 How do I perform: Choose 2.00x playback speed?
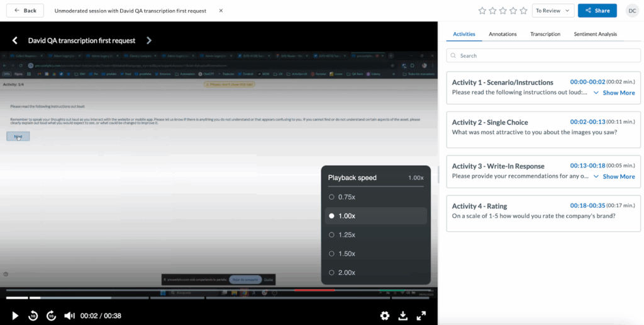[346, 273]
